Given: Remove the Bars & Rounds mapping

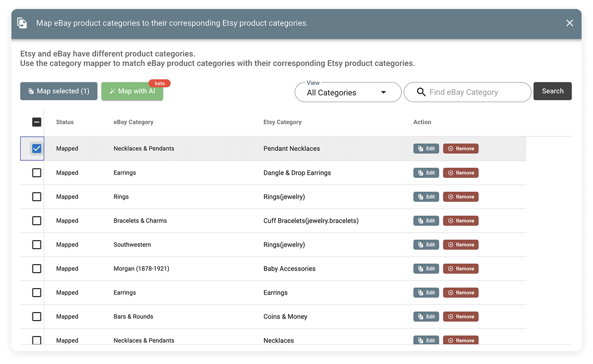Looking at the screenshot, I should [x=461, y=317].
